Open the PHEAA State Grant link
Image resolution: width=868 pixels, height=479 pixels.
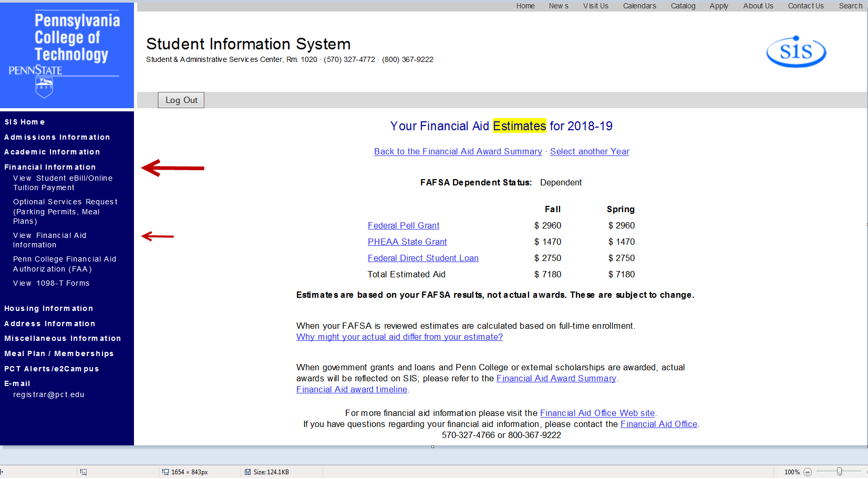[407, 242]
